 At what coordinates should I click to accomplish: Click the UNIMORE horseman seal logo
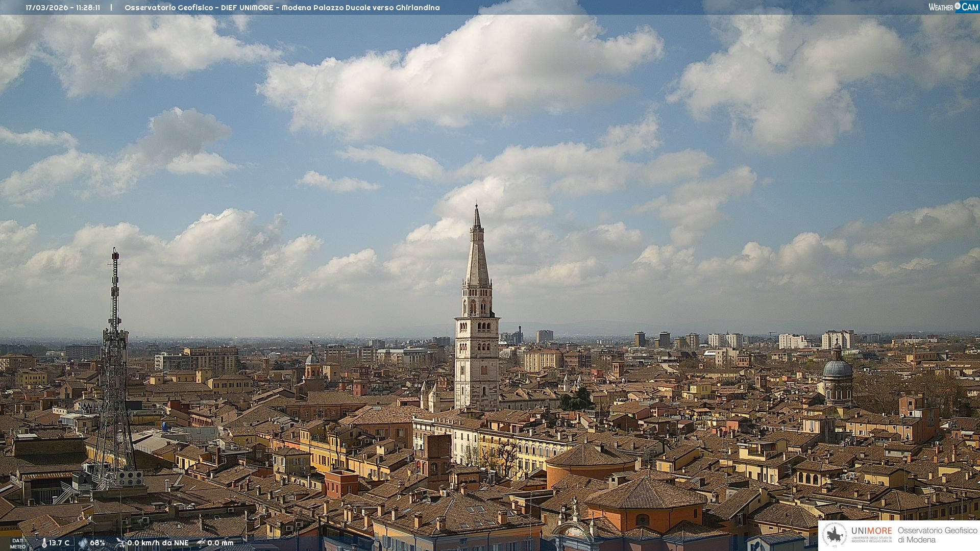(835, 535)
